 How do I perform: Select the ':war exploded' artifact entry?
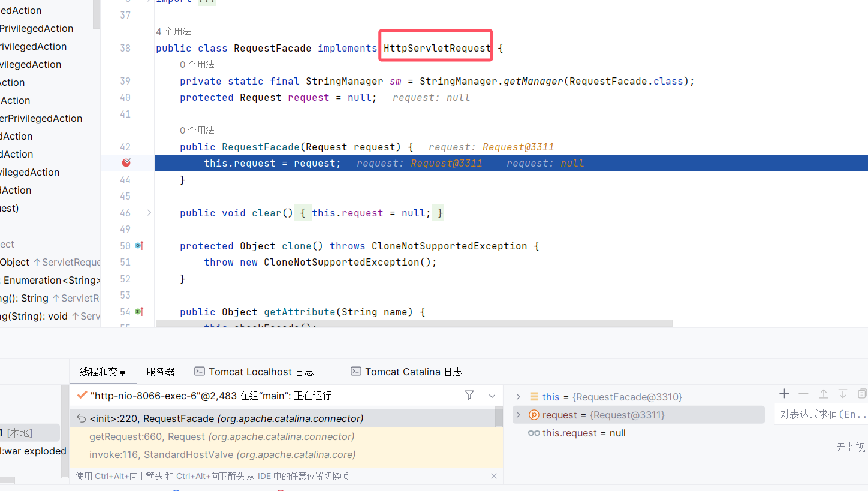tap(33, 451)
